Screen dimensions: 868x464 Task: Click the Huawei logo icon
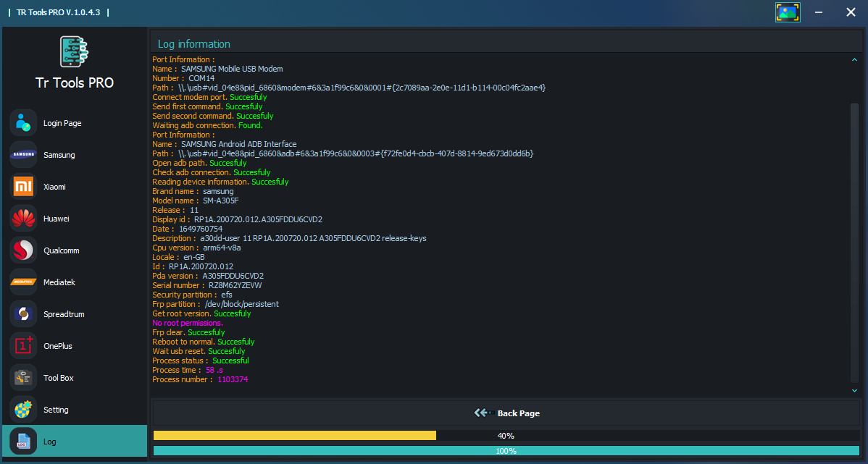pos(23,219)
